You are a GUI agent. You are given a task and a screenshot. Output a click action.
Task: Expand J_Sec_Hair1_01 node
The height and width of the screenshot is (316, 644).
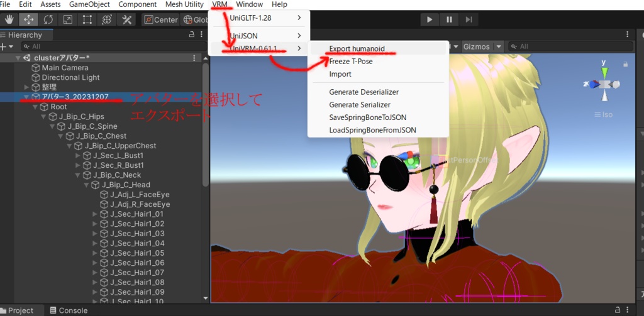point(95,214)
